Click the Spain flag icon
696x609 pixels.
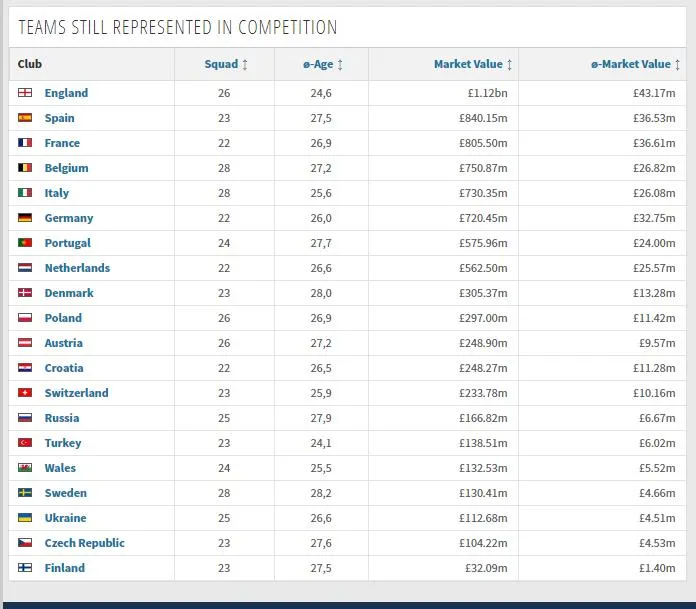point(25,118)
